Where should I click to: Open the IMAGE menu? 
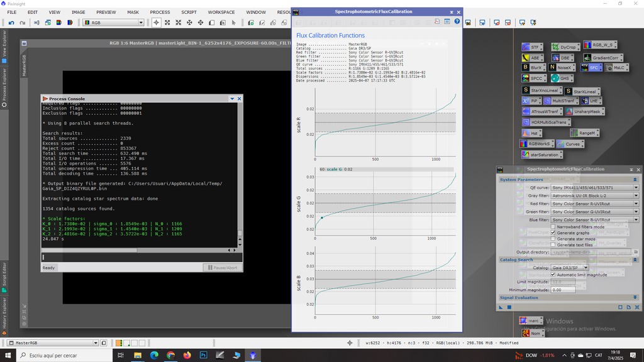point(79,13)
